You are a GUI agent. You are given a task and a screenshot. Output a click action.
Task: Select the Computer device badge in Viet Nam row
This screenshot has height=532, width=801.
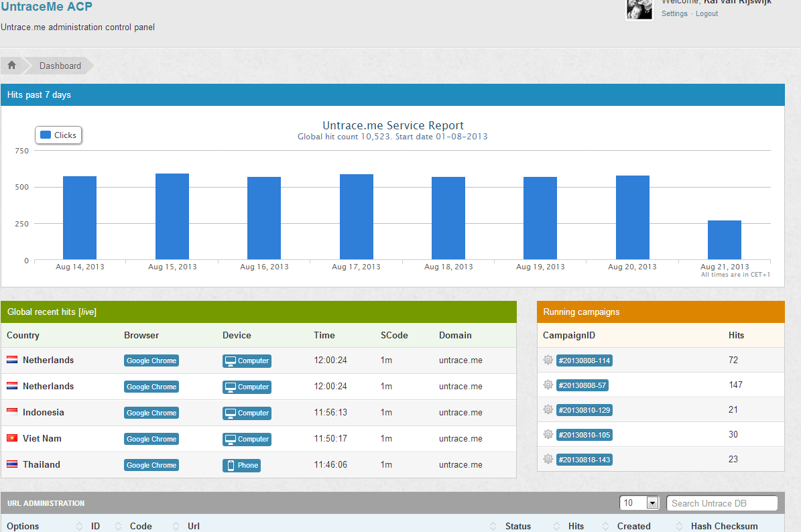pos(247,439)
